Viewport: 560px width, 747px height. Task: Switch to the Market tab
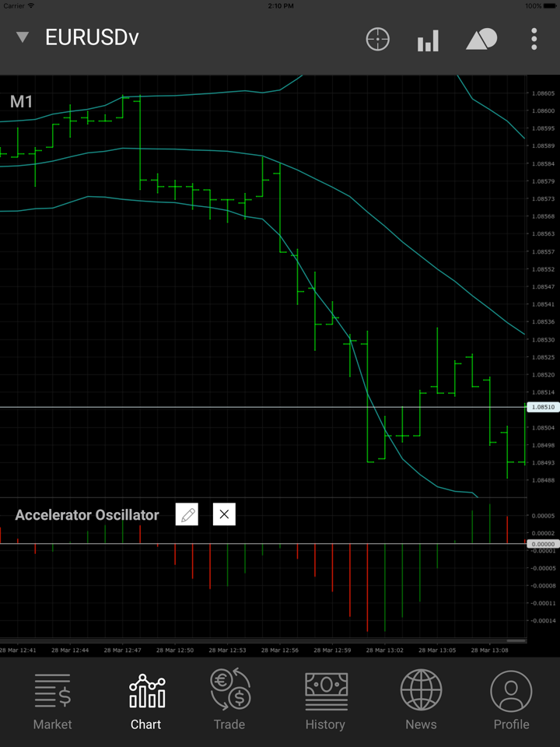pos(52,700)
